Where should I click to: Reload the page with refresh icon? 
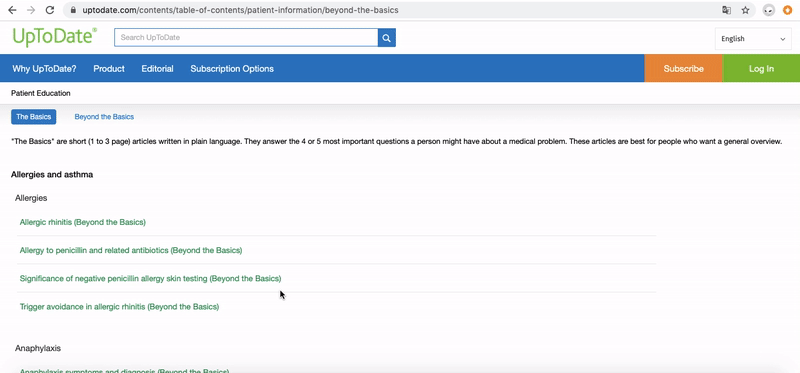(x=49, y=10)
